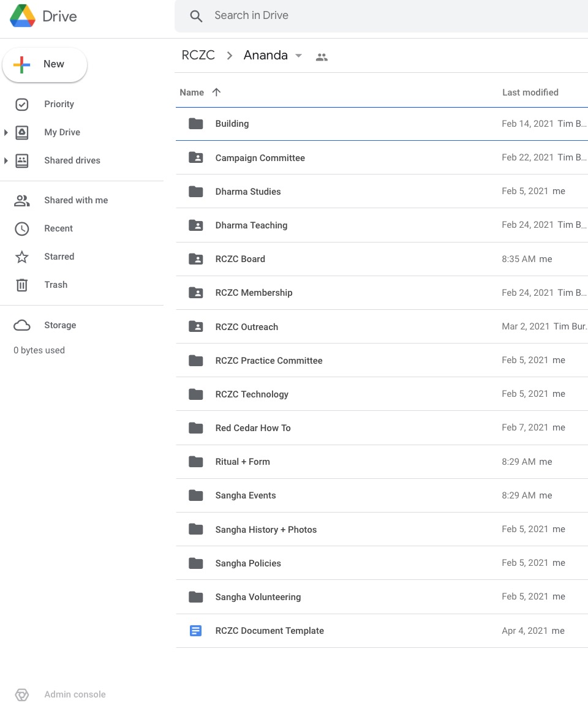Click the RCZC Membership shared folder icon
The image size is (588, 703).
195,293
